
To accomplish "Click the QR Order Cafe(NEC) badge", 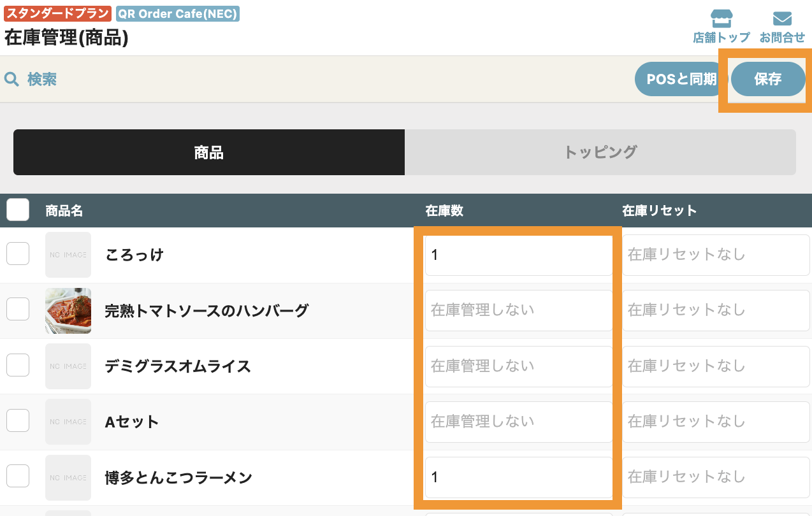I will [178, 13].
